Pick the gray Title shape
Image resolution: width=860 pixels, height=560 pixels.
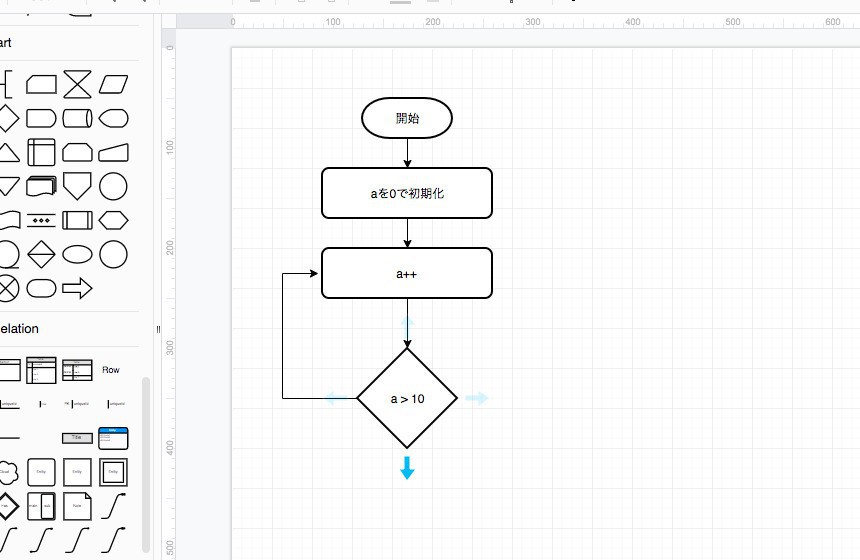tap(77, 438)
